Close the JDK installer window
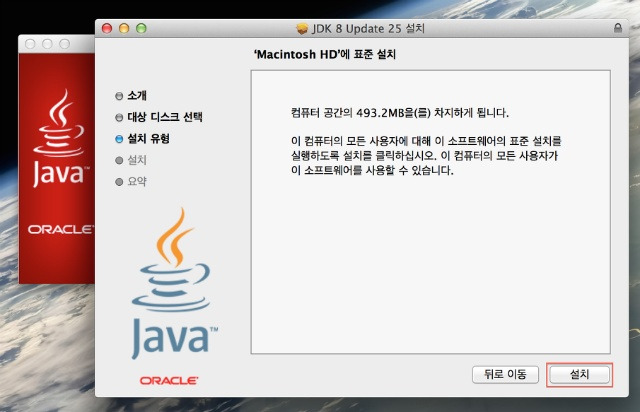The image size is (640, 412). (x=107, y=28)
